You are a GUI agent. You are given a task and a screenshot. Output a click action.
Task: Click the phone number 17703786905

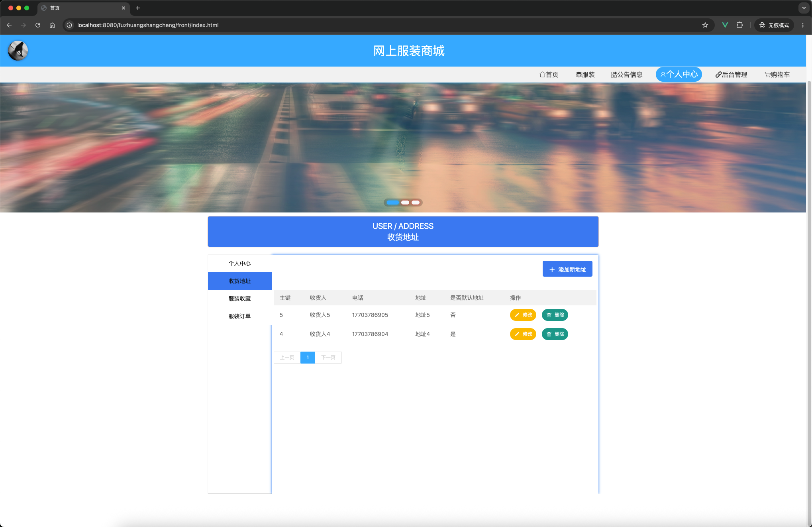(x=370, y=315)
